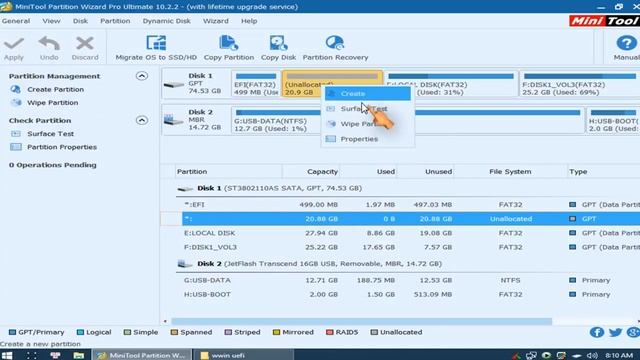The width and height of the screenshot is (640, 360).
Task: Select the EFI(FAT32) partition block
Action: click(x=256, y=84)
